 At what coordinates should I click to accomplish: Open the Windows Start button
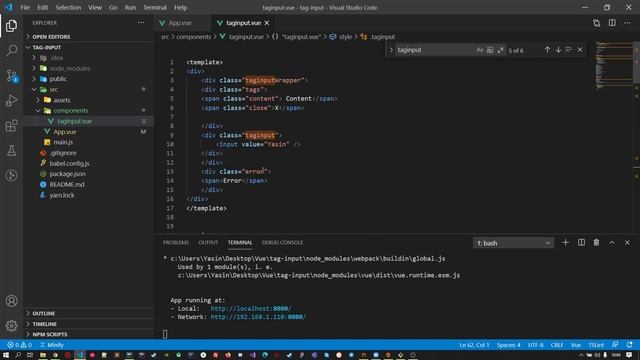[x=6, y=355]
